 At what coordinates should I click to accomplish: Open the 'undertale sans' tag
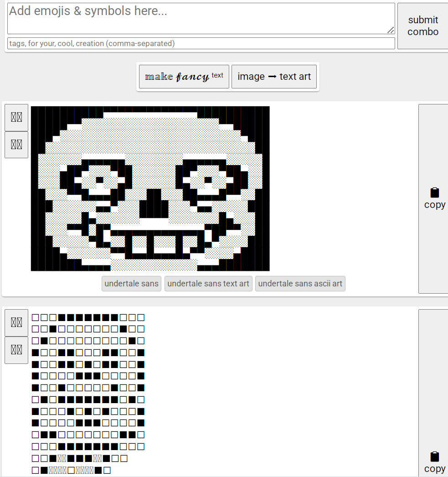131,284
